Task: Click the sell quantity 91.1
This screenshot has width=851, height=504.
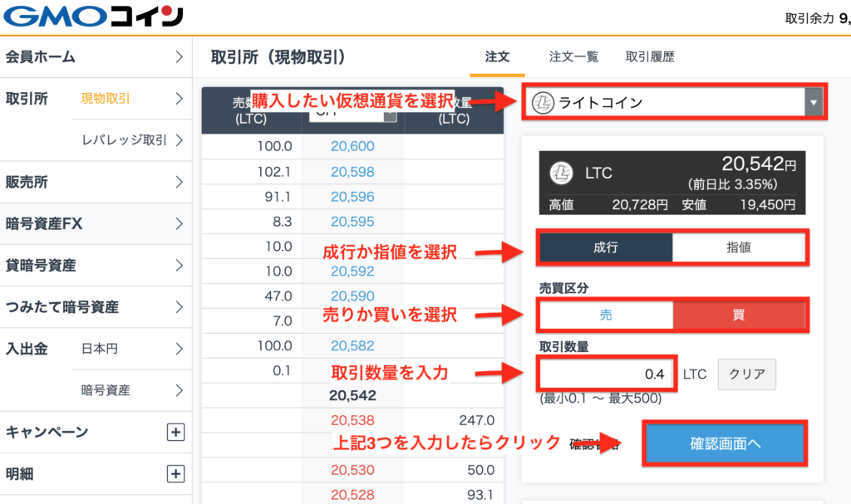Action: (278, 197)
